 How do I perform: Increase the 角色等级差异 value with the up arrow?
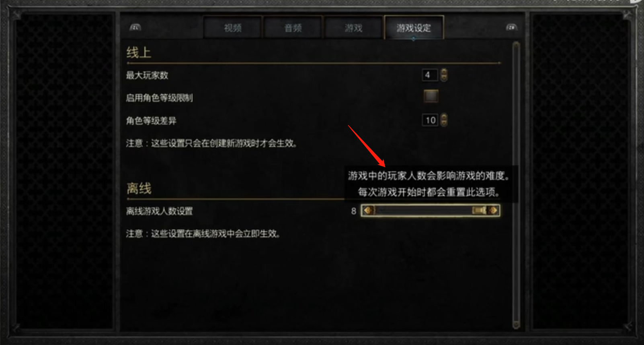tap(444, 117)
